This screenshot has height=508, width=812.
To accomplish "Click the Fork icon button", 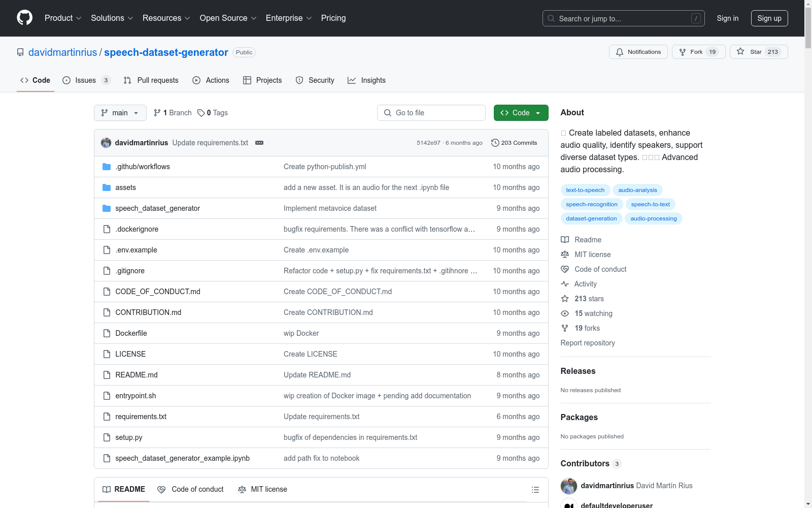I will tap(699, 52).
